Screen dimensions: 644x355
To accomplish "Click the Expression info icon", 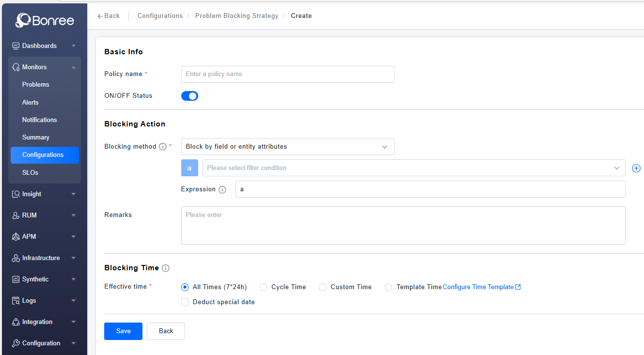I will tap(222, 190).
